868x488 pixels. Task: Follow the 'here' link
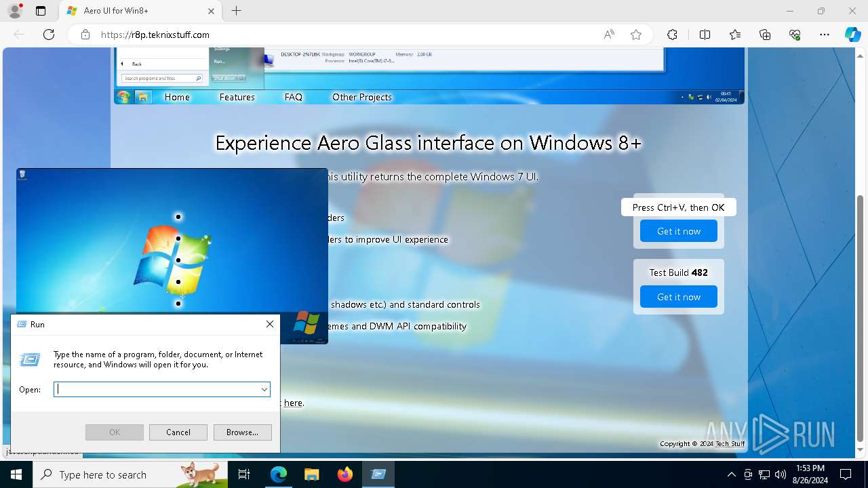point(293,403)
